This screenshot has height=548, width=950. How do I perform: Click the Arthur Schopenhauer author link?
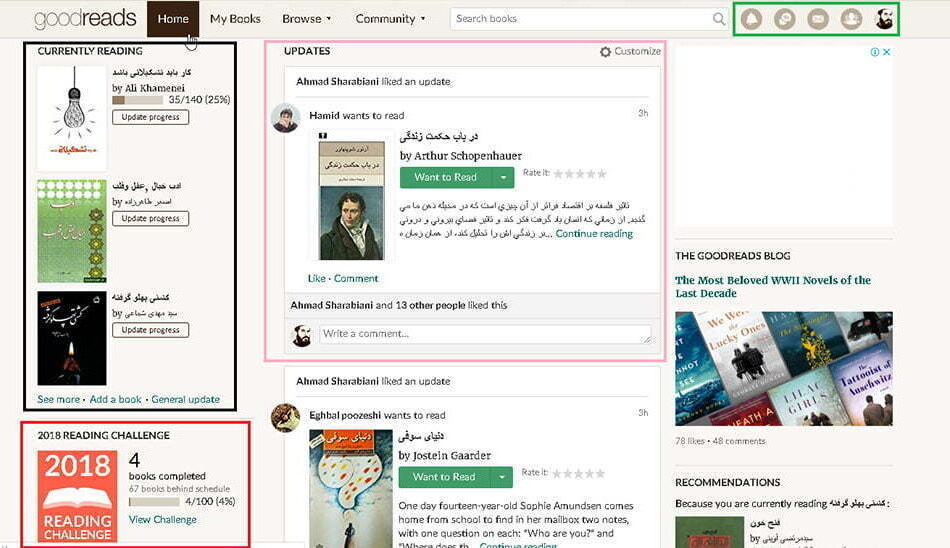click(467, 156)
